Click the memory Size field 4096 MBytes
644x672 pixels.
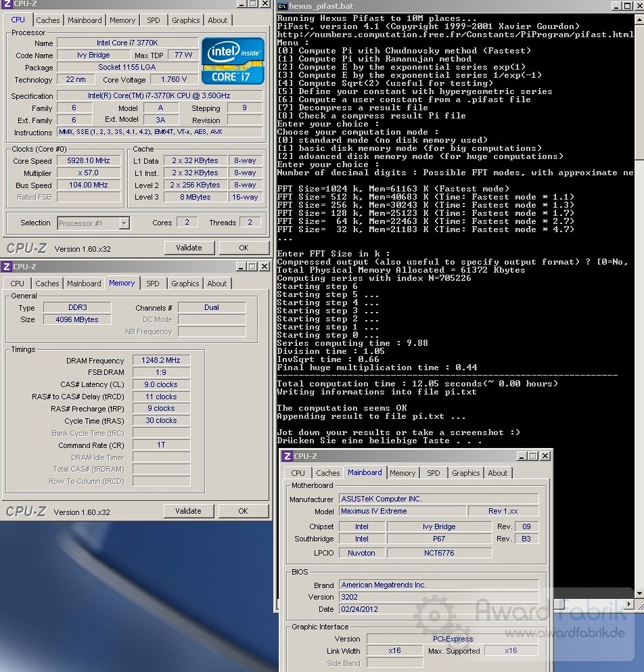pyautogui.click(x=78, y=319)
